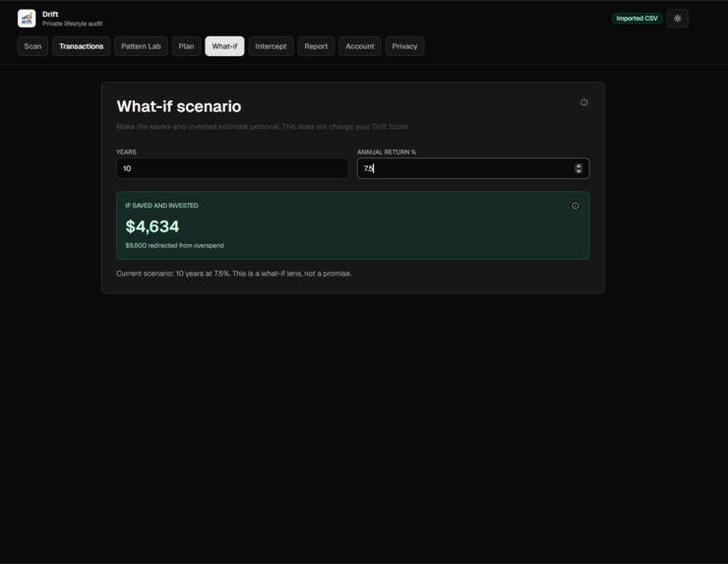Open the Intercept tab
This screenshot has width=728, height=564.
pos(271,46)
